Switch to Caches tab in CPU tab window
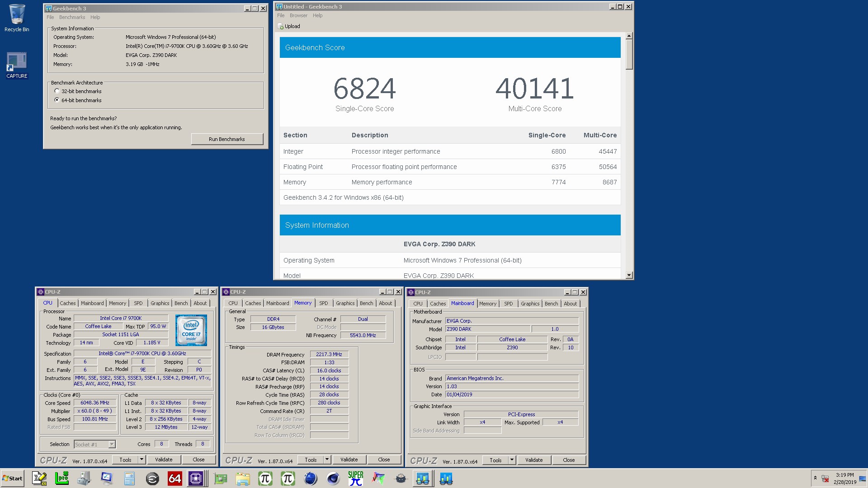The image size is (868, 488). point(68,303)
